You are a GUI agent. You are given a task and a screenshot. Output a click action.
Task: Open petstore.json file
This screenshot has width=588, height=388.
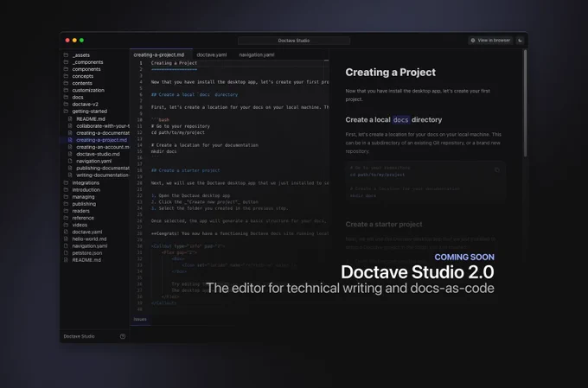87,253
